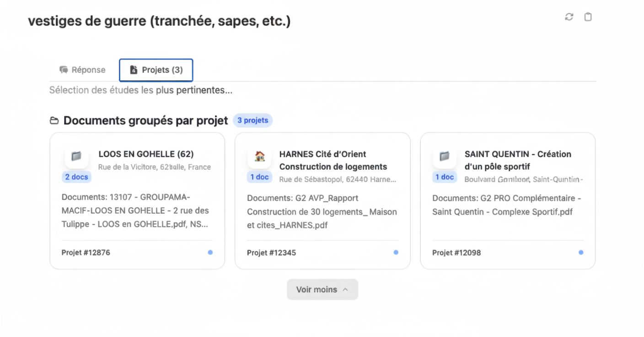Image resolution: width=644 pixels, height=337 pixels.
Task: Click the Voir moins button
Action: click(x=322, y=289)
